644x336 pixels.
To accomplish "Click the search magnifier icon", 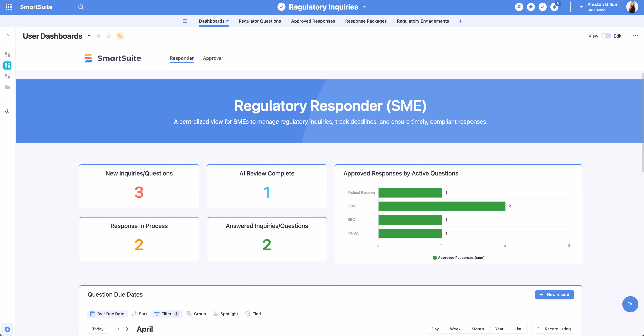I will (x=81, y=7).
